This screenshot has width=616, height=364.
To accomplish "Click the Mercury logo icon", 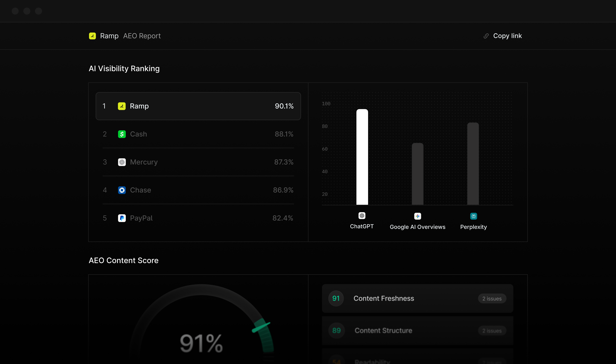I will pyautogui.click(x=122, y=162).
